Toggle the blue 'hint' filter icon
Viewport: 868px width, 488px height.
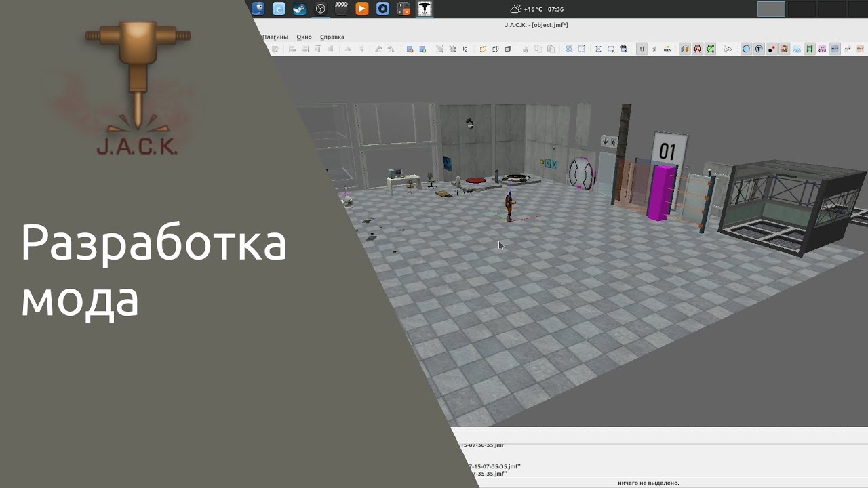click(x=835, y=49)
